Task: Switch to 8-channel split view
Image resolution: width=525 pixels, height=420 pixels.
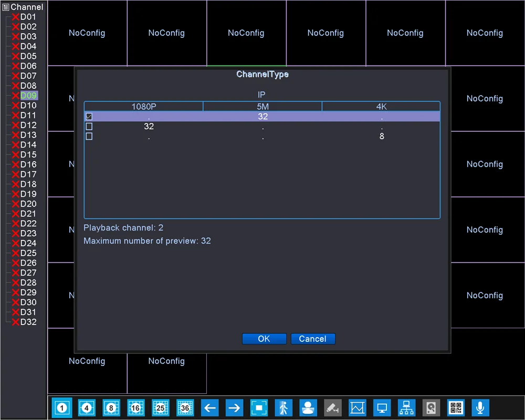Action: pyautogui.click(x=111, y=407)
